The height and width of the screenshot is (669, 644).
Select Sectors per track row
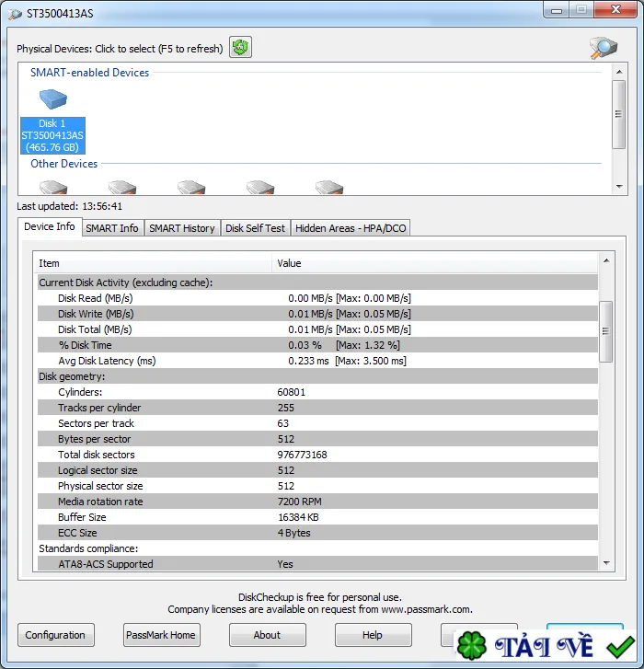point(317,423)
